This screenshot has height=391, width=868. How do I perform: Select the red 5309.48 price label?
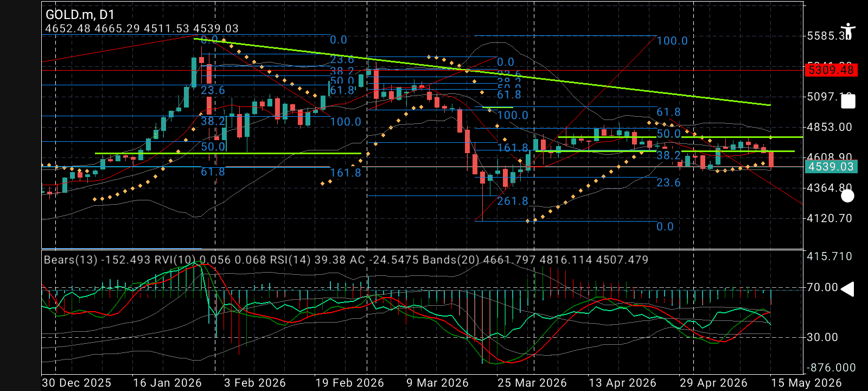coord(831,70)
